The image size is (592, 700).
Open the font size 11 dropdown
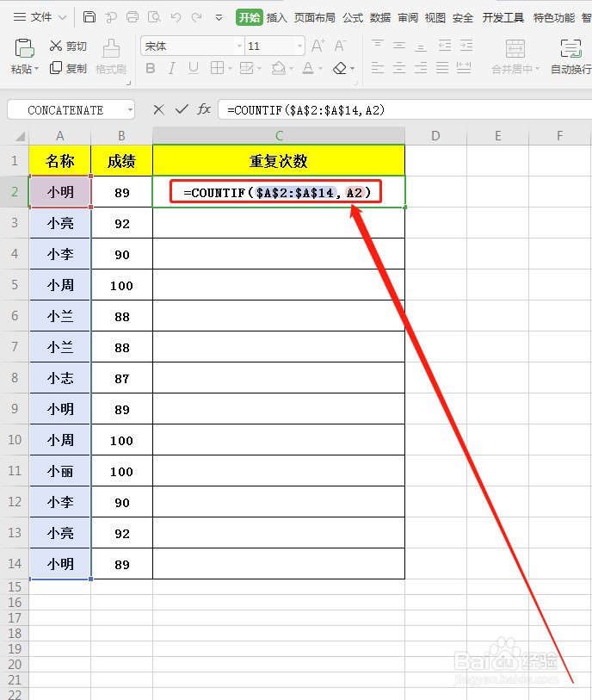click(299, 46)
